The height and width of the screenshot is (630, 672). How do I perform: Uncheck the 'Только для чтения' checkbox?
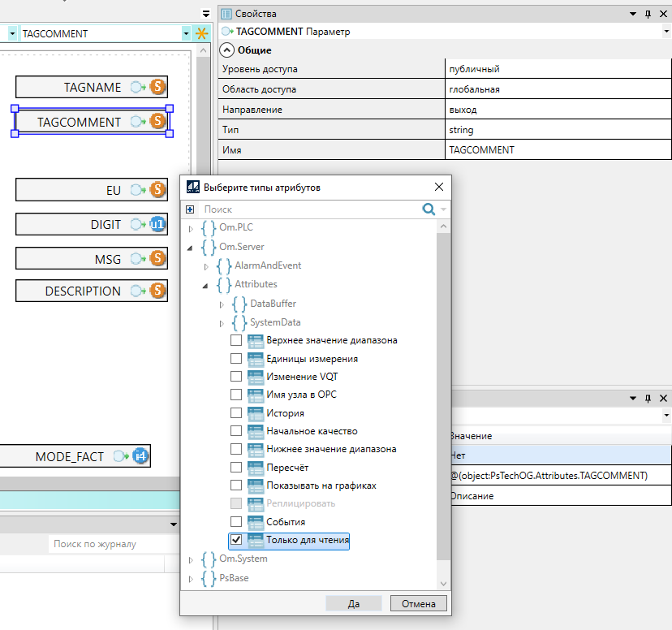236,539
